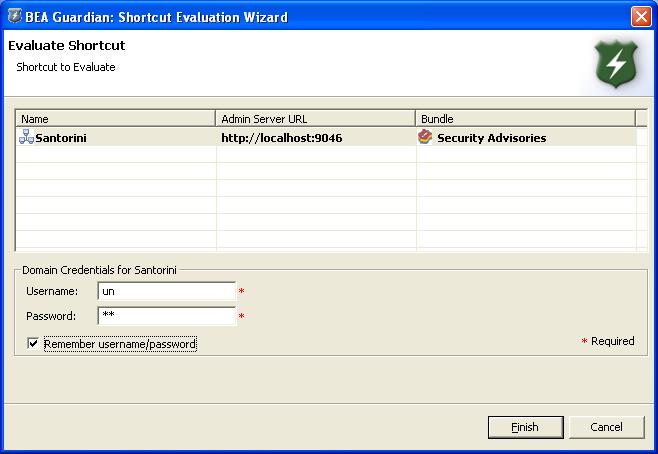
Task: Click the Required legend text
Action: (x=613, y=341)
